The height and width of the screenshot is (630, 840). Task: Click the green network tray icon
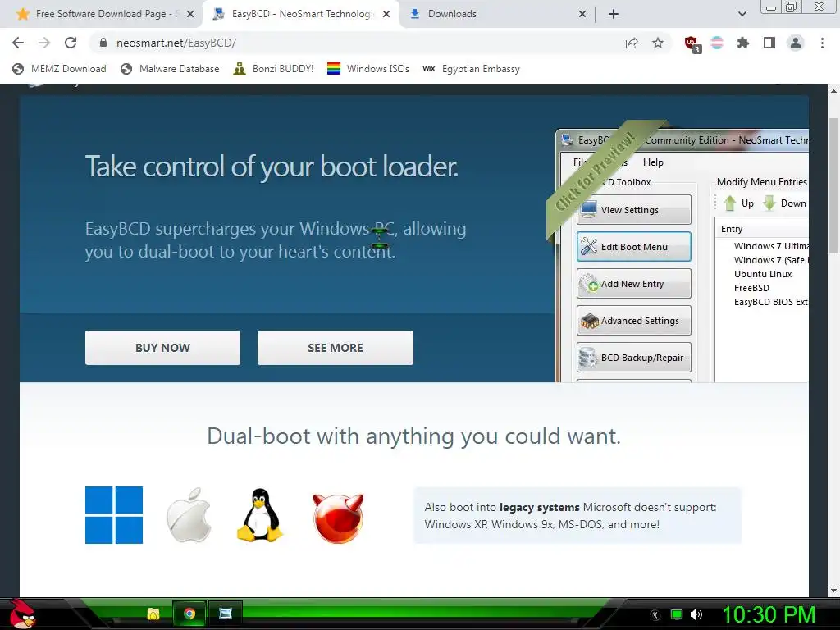tap(677, 614)
